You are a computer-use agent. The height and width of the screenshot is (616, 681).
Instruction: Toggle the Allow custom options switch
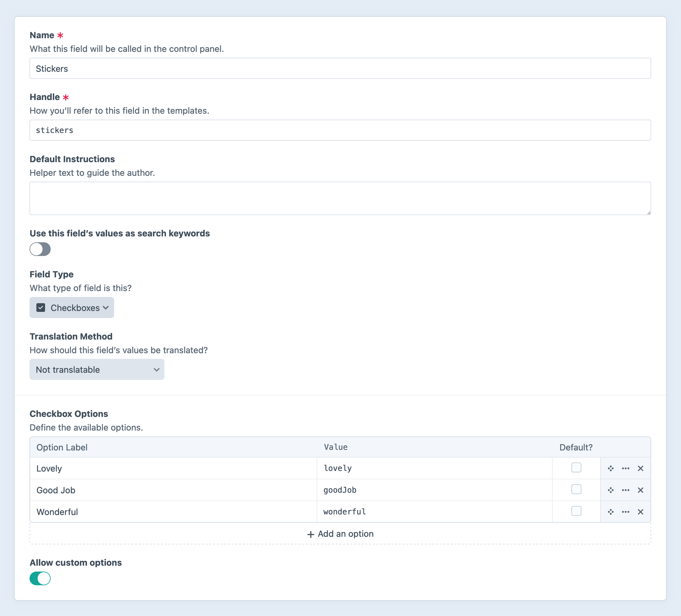[x=40, y=578]
